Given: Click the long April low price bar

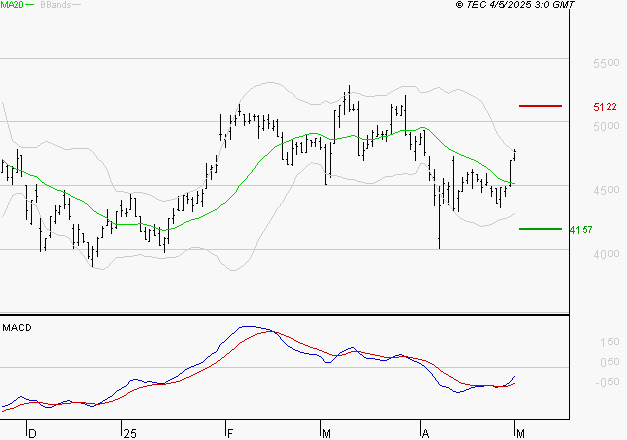Looking at the screenshot, I should click(x=439, y=217).
